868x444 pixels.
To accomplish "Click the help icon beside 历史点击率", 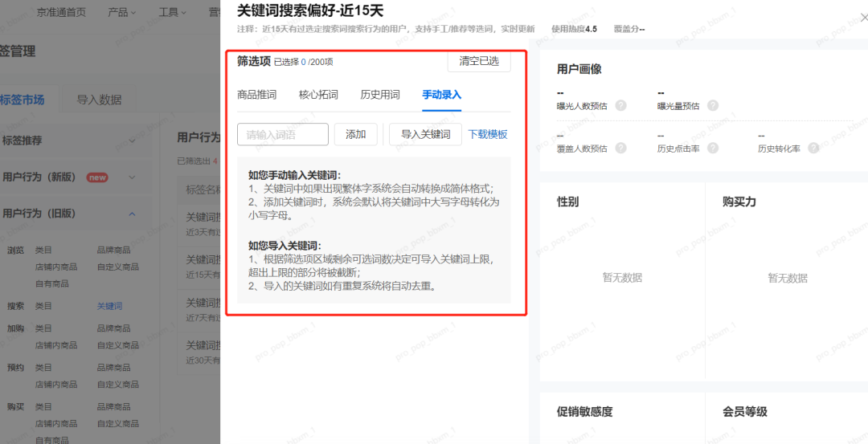I will [x=713, y=149].
